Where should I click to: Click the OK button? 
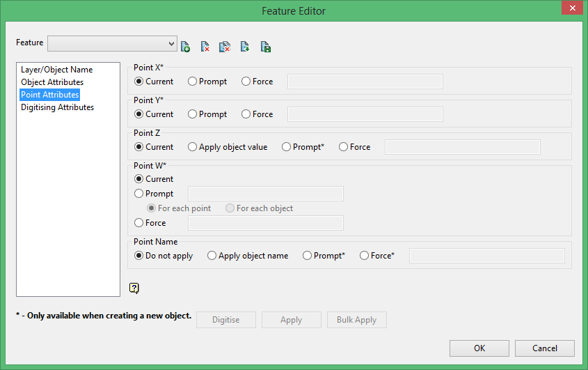tap(479, 348)
